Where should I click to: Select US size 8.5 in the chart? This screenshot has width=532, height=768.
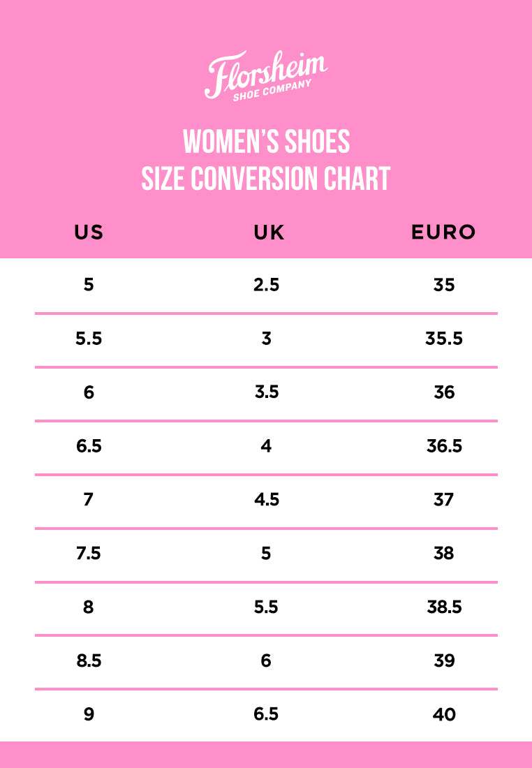coord(89,660)
